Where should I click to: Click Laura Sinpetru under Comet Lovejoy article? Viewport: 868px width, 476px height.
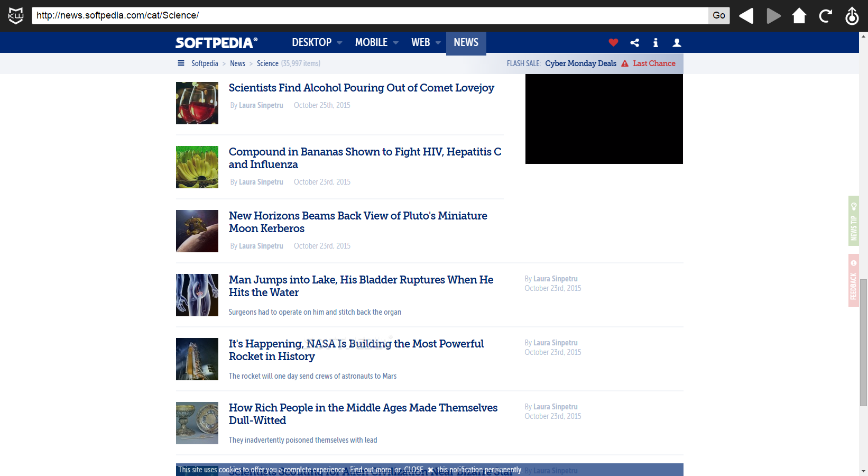[261, 105]
